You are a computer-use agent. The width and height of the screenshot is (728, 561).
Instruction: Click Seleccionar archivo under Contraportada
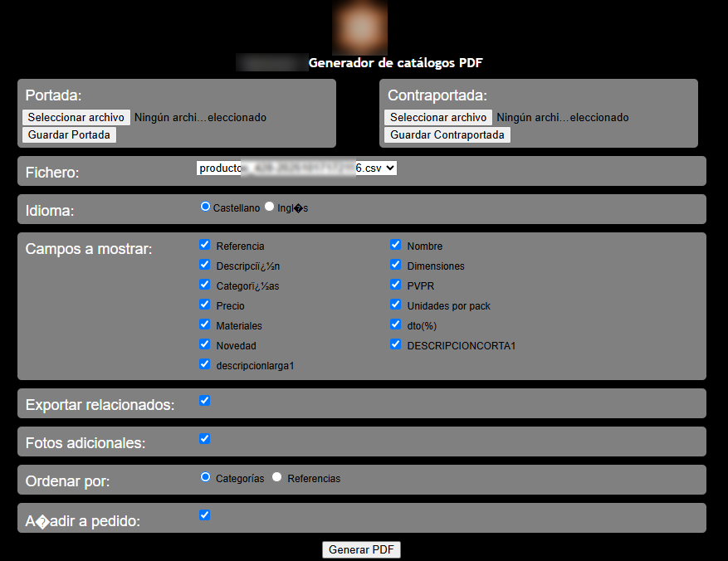437,118
